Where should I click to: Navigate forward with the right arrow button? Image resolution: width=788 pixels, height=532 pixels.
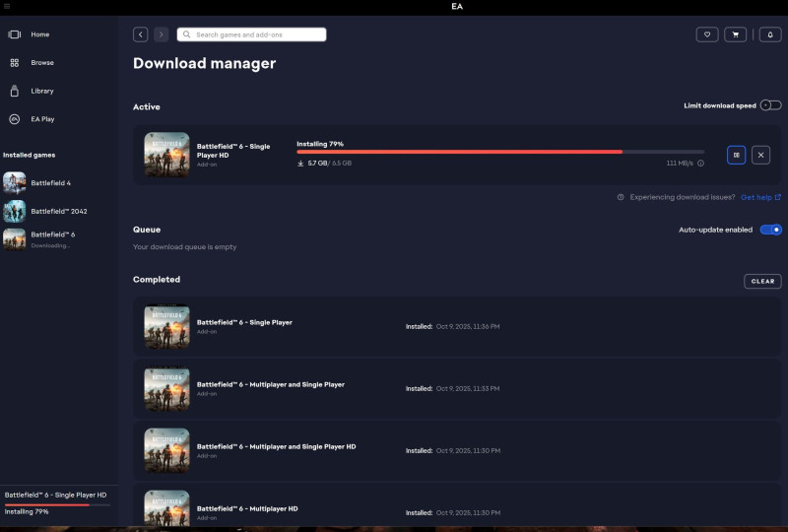point(161,34)
